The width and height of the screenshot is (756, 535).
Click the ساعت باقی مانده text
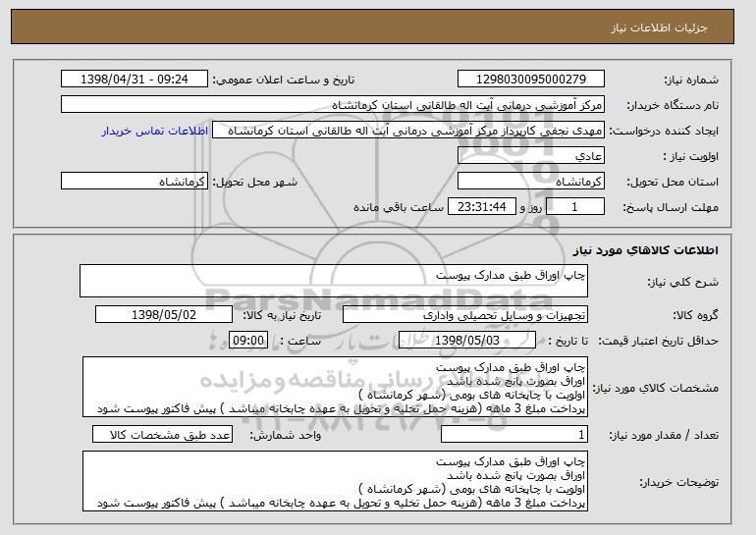[399, 207]
